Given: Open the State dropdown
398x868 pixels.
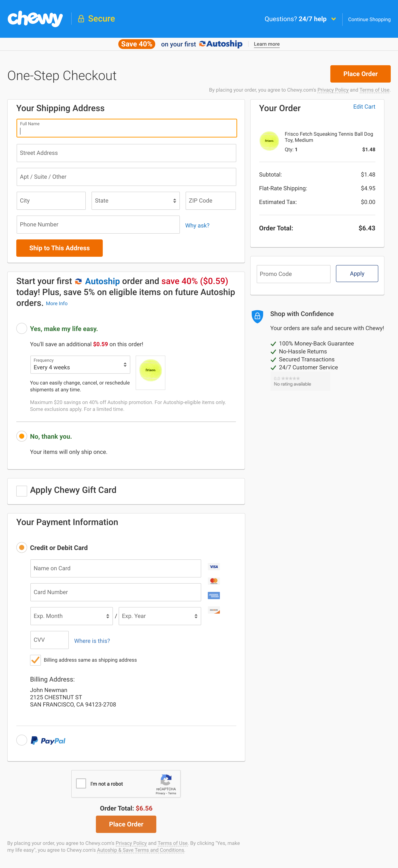Looking at the screenshot, I should [x=136, y=201].
